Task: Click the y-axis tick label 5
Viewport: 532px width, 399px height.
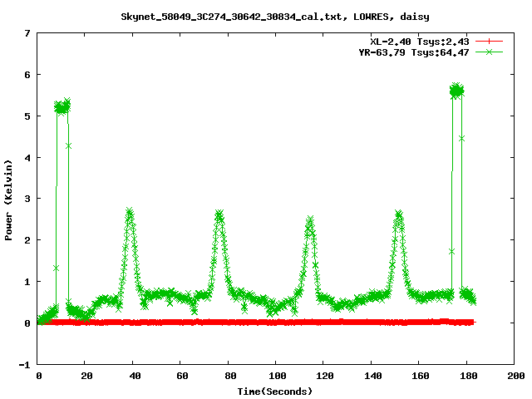Action: (x=27, y=116)
